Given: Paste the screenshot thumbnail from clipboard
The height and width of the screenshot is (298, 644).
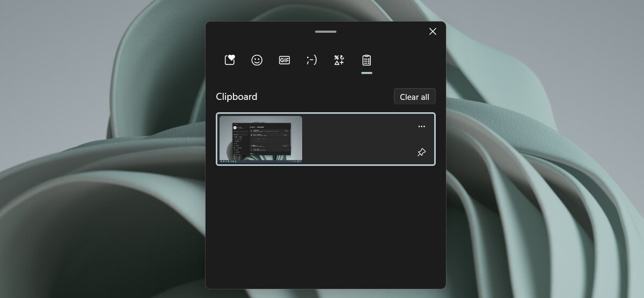Looking at the screenshot, I should pyautogui.click(x=261, y=139).
